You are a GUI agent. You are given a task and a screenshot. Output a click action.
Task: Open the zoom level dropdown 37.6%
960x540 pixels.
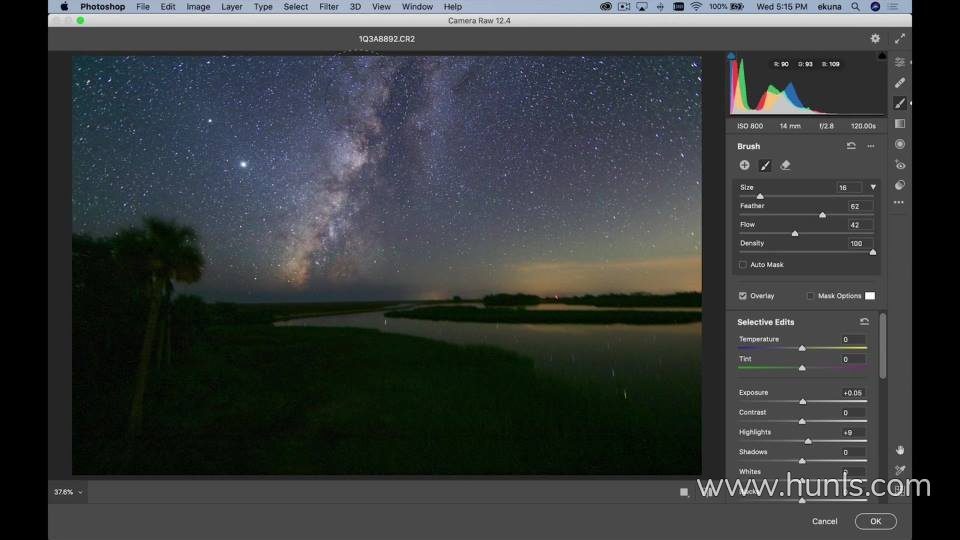[68, 492]
